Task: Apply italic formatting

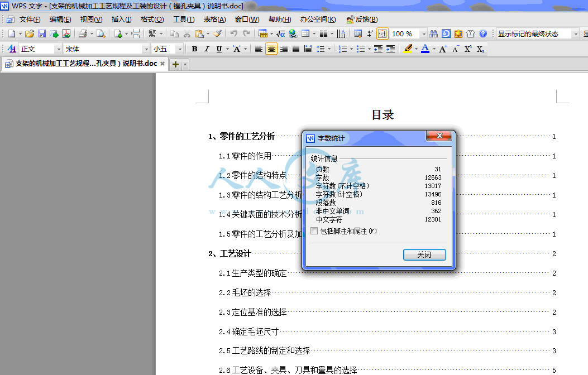Action: tap(207, 49)
